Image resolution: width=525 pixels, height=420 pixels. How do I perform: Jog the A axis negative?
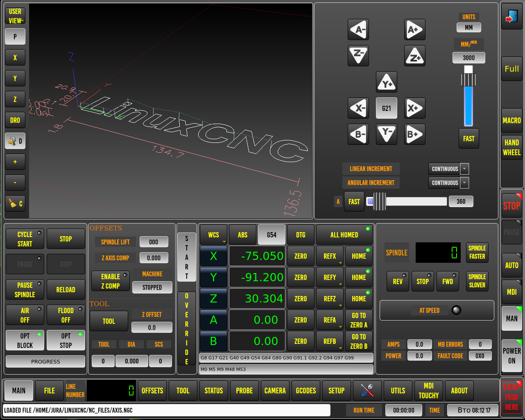(358, 29)
